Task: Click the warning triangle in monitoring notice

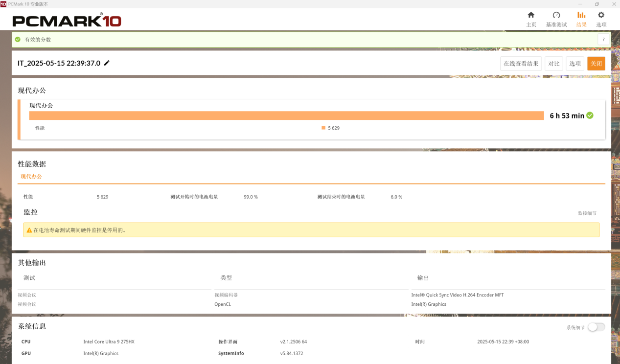Action: [29, 230]
